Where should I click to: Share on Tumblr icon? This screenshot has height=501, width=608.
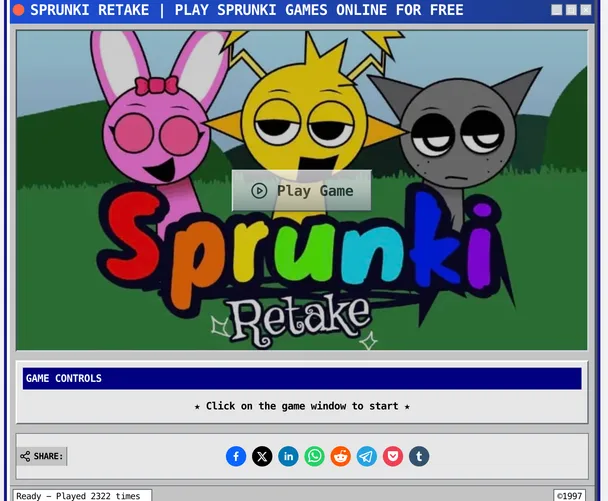[419, 456]
